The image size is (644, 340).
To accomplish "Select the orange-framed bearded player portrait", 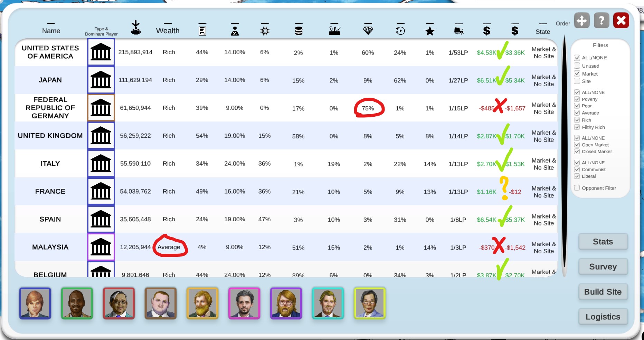I will pyautogui.click(x=202, y=303).
